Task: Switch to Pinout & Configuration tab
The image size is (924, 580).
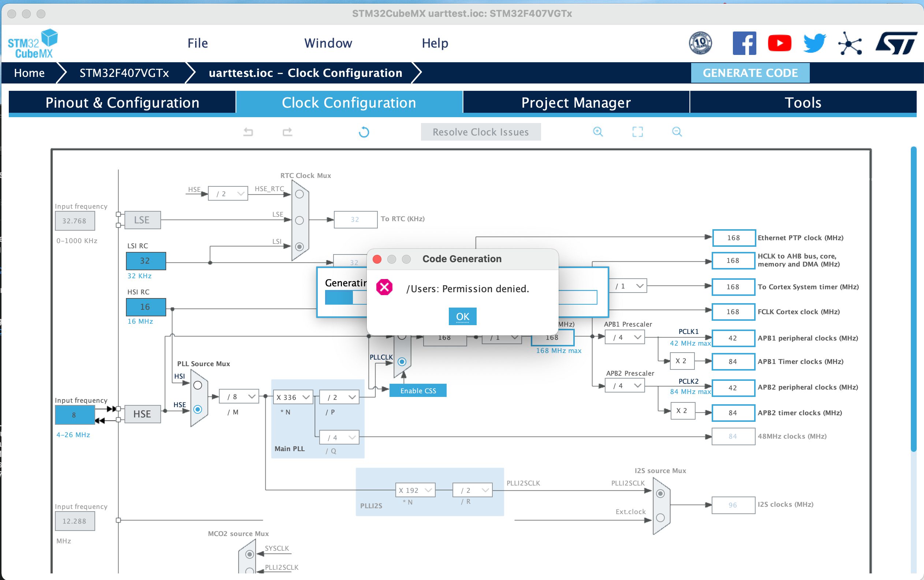Action: 122,103
